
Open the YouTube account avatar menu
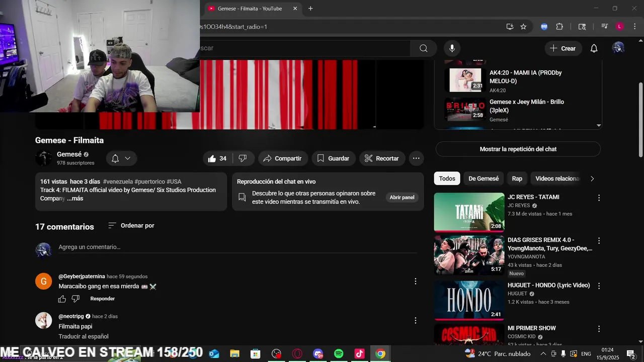618,48
